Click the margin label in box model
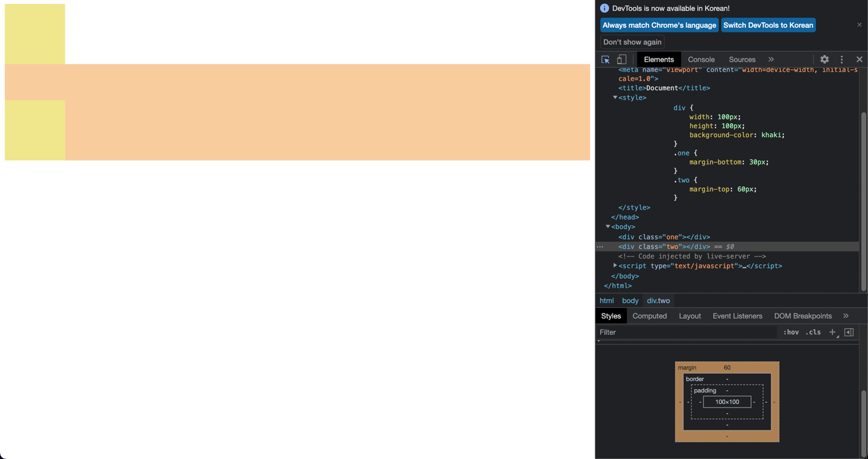The image size is (868, 459). (687, 368)
